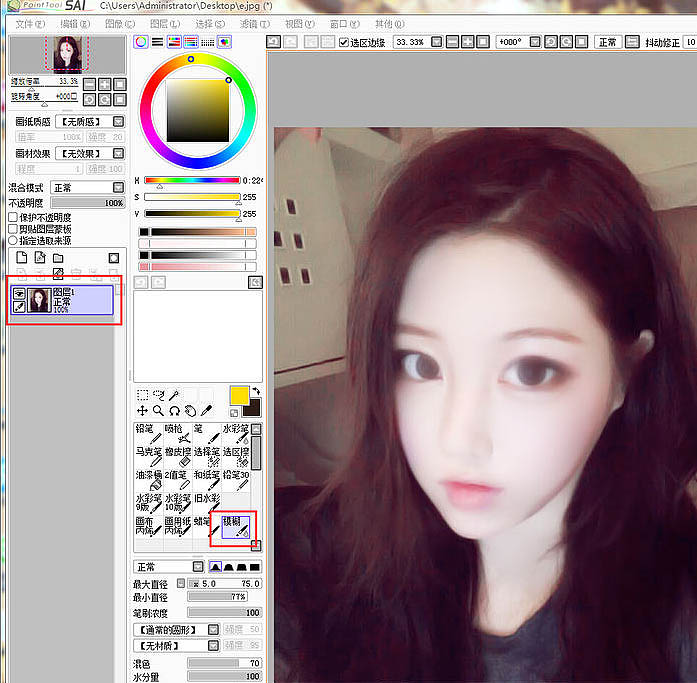Choose the 油漆桶 paint bucket tool
The image size is (697, 683).
point(148,480)
